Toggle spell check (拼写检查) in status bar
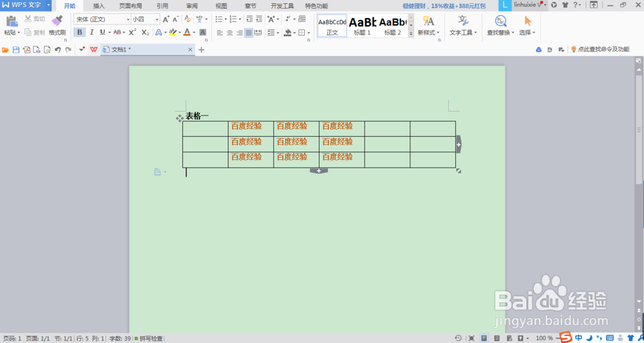Screen dimensions: 644x343 pos(148,338)
